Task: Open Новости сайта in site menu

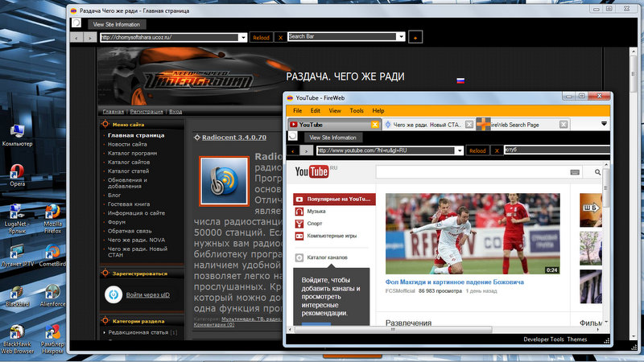Action: (x=127, y=145)
